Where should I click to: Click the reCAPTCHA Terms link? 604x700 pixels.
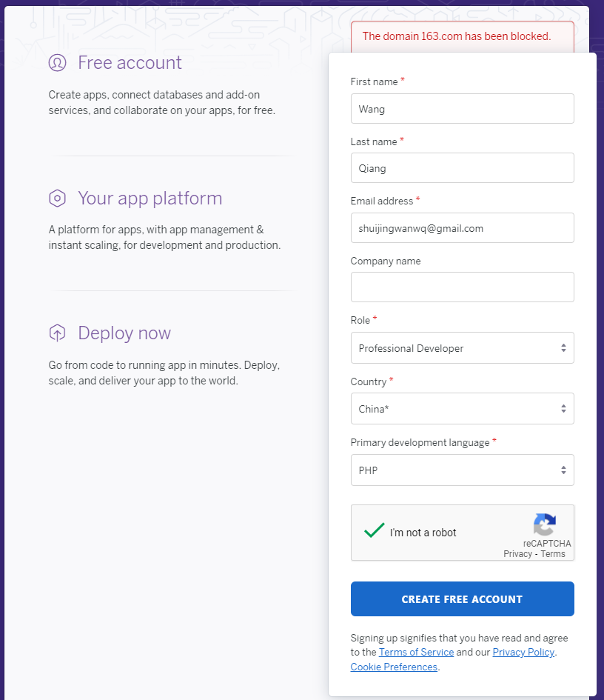pos(553,554)
